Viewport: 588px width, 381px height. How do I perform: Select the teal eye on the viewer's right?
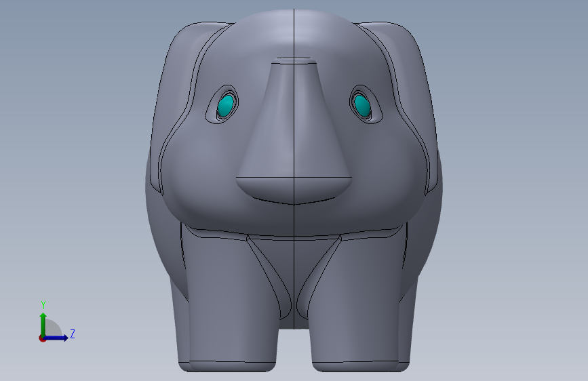pos(362,105)
